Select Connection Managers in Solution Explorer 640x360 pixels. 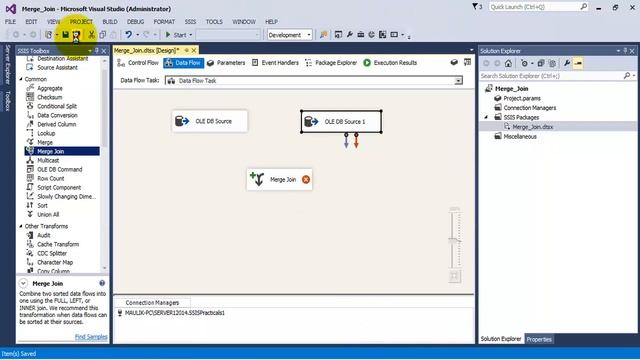pyautogui.click(x=529, y=108)
